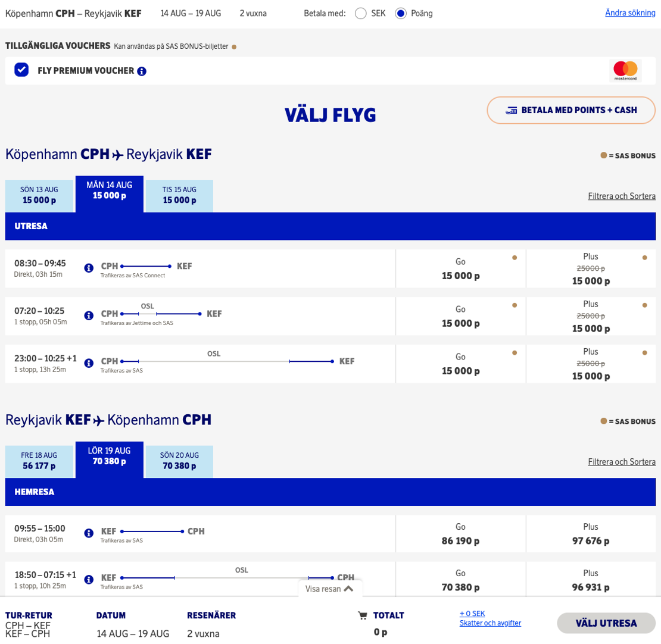
Task: Choose Plus 15 000 p for 23:00 flight
Action: (x=591, y=364)
